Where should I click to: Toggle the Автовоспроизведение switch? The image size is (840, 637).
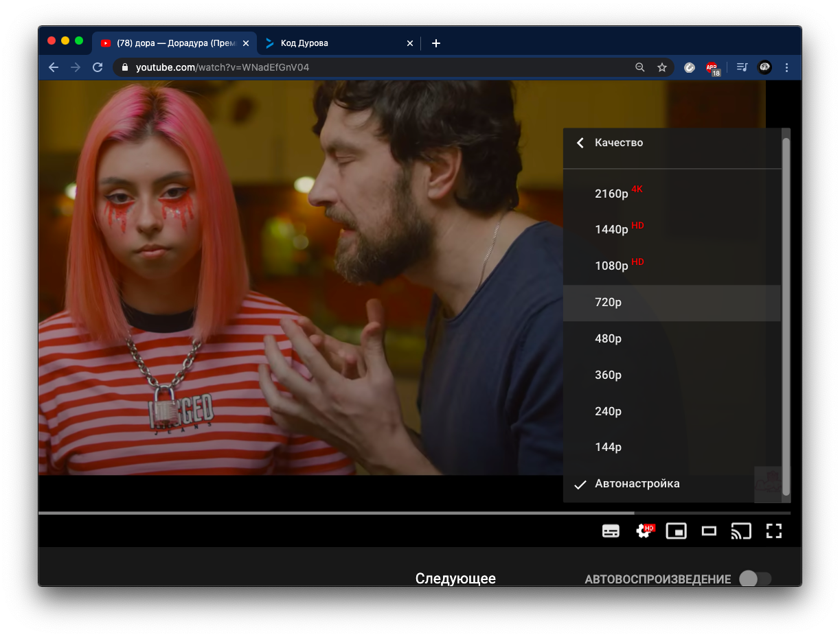[x=755, y=579]
